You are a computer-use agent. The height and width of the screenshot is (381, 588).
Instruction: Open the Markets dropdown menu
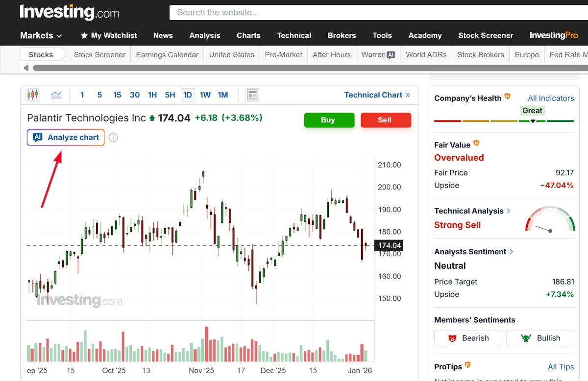(41, 35)
